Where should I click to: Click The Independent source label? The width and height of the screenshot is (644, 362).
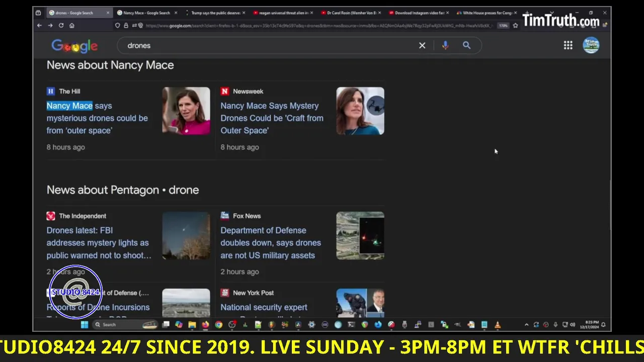[x=83, y=216]
